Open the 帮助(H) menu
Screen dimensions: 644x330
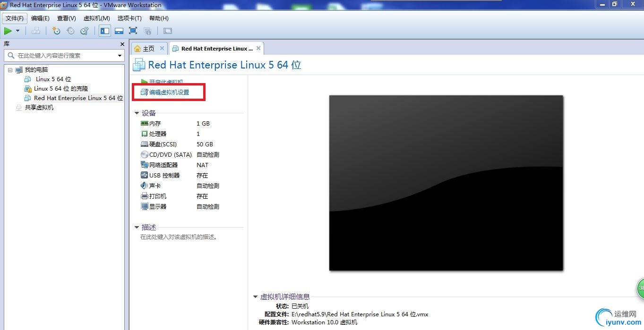pos(159,18)
